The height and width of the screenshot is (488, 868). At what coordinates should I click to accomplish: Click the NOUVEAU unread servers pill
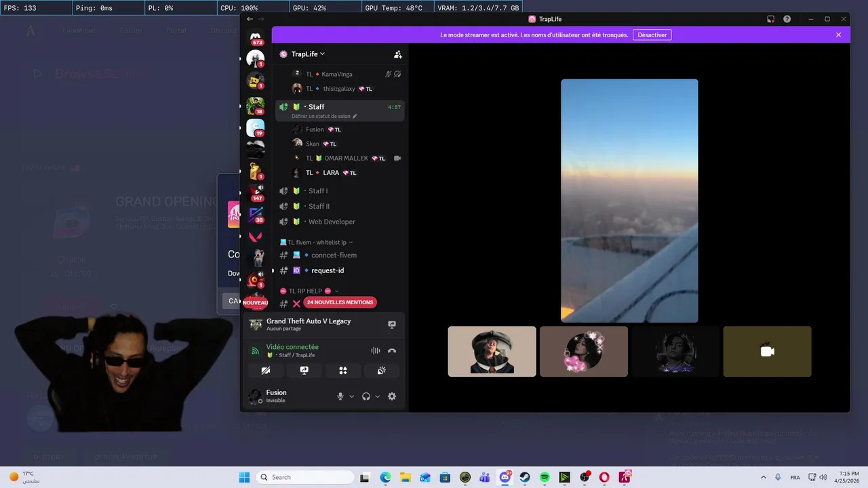click(256, 302)
